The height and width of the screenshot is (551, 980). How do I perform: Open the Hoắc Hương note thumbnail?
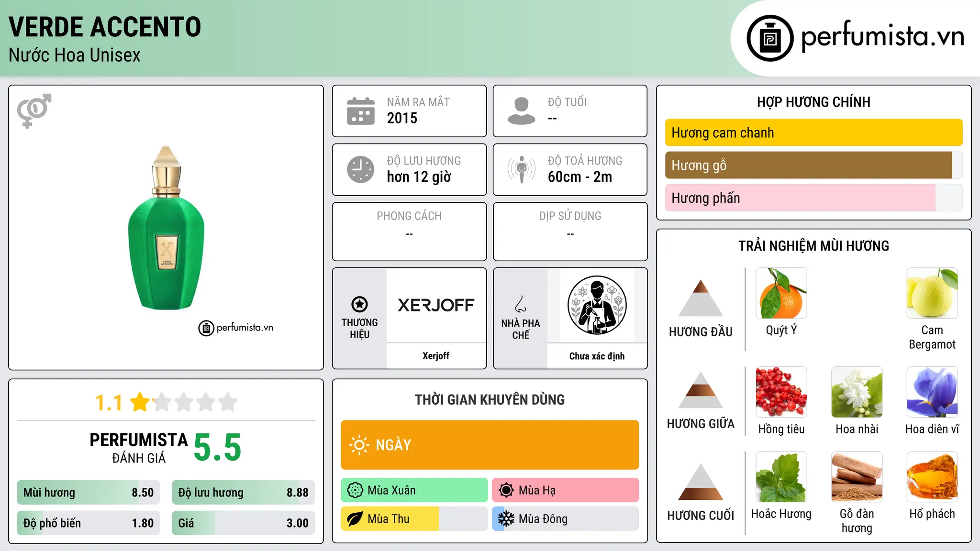(781, 477)
